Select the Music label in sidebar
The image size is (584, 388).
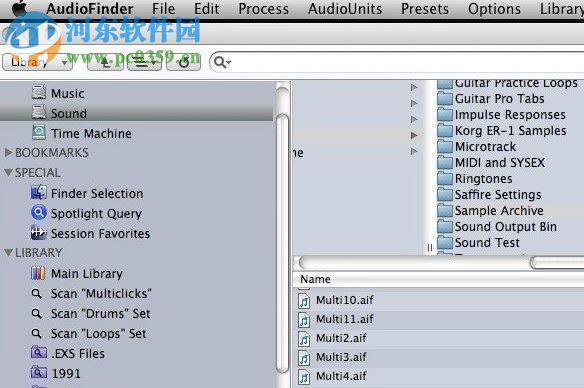[67, 93]
